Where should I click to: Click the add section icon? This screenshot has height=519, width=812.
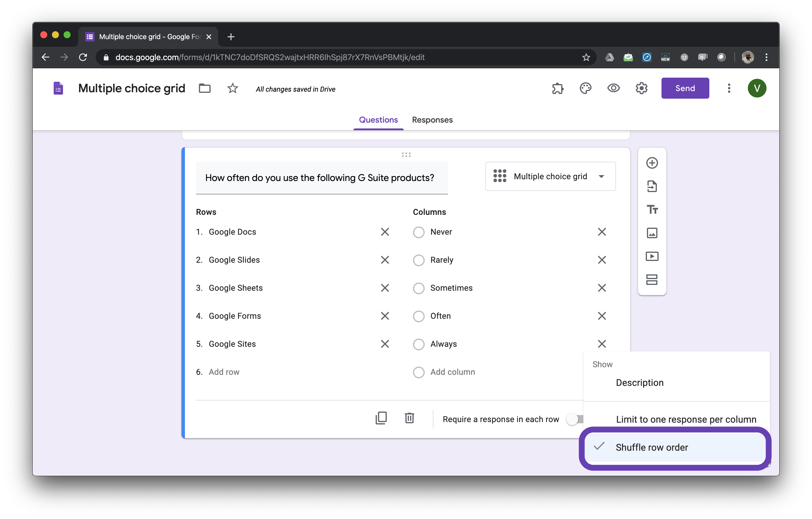coord(652,280)
